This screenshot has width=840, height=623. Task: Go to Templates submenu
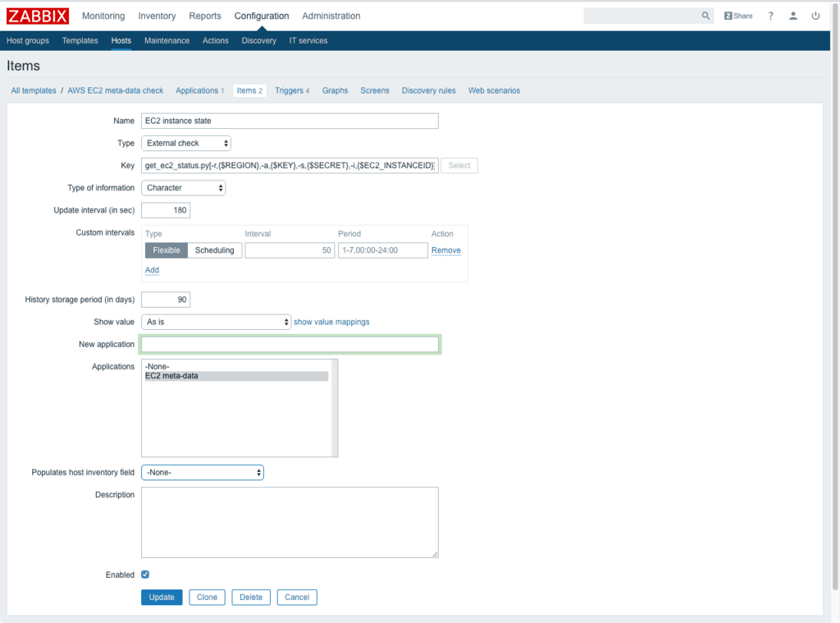80,41
